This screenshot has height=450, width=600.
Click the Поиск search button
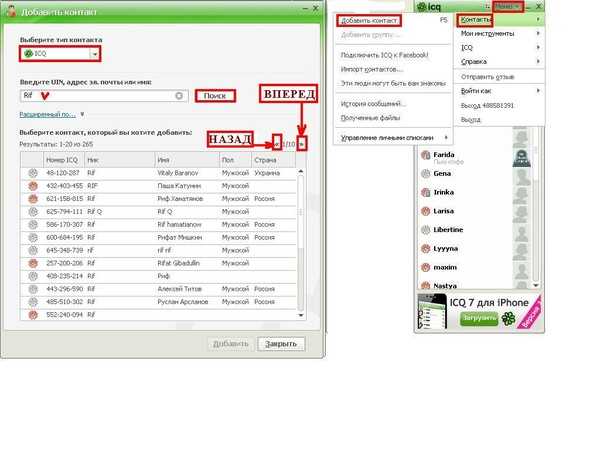(x=215, y=96)
